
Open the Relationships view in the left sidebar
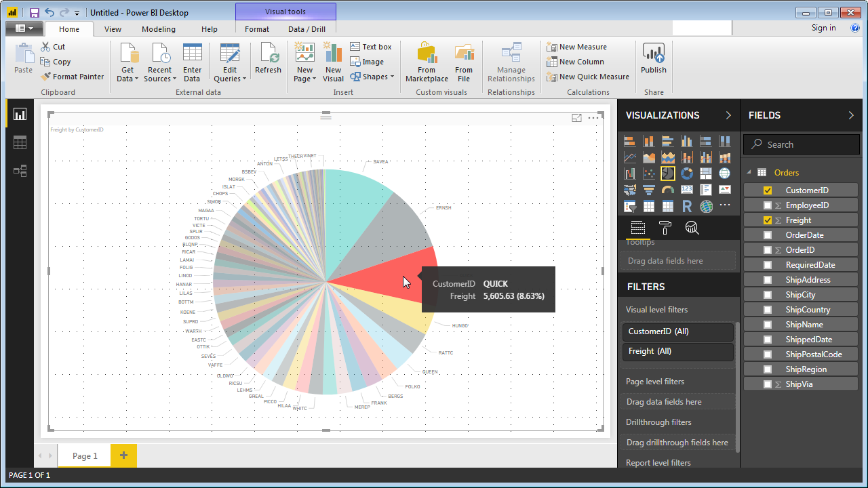tap(19, 171)
